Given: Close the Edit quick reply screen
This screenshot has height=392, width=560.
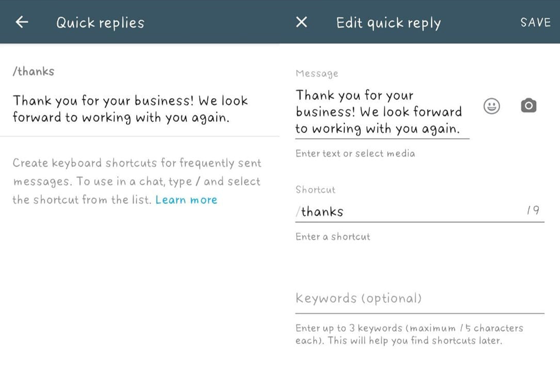Looking at the screenshot, I should click(301, 22).
